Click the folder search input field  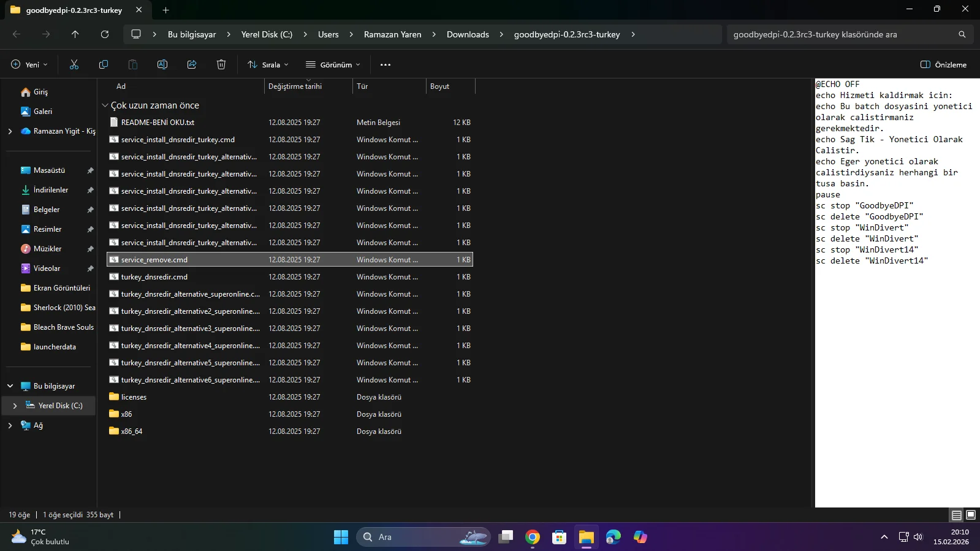coord(843,34)
